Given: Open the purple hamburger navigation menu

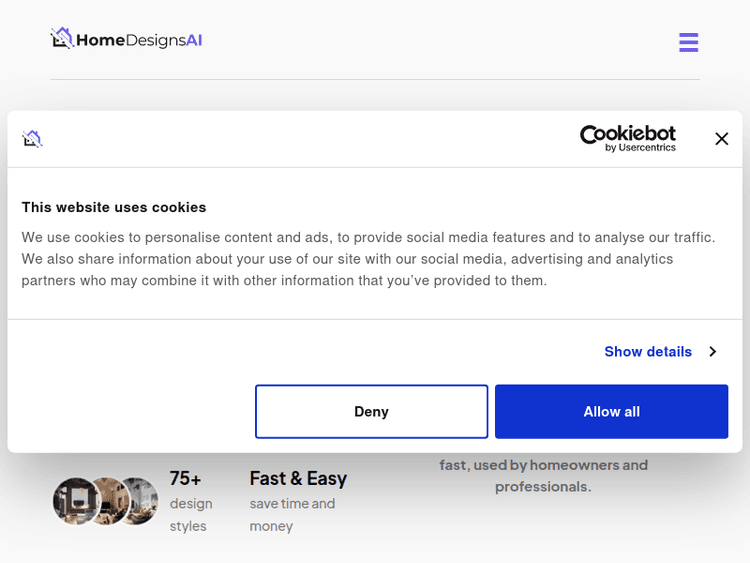Looking at the screenshot, I should point(688,42).
